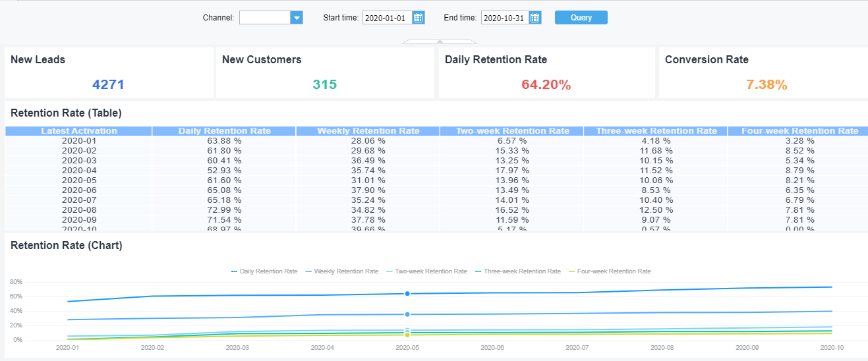Collapse the filter panel using the triangle handle
868x361 pixels.
[x=439, y=42]
